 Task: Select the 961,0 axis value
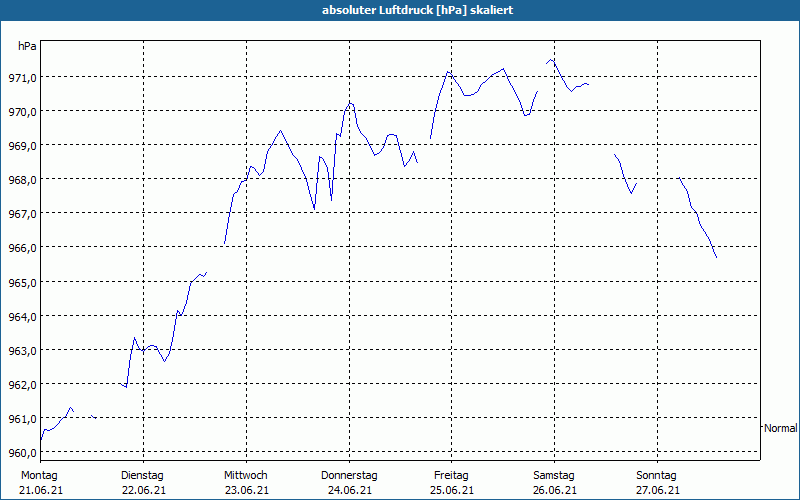pos(22,419)
